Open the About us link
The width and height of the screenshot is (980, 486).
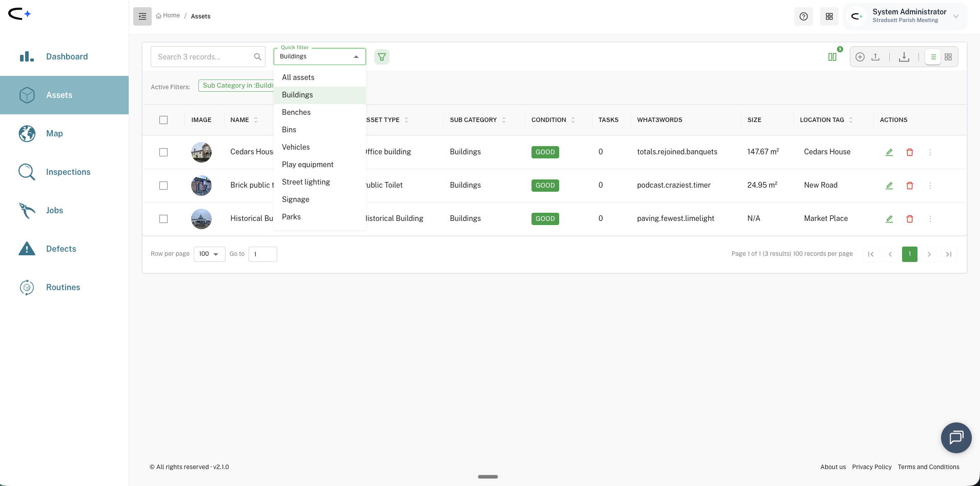point(833,467)
